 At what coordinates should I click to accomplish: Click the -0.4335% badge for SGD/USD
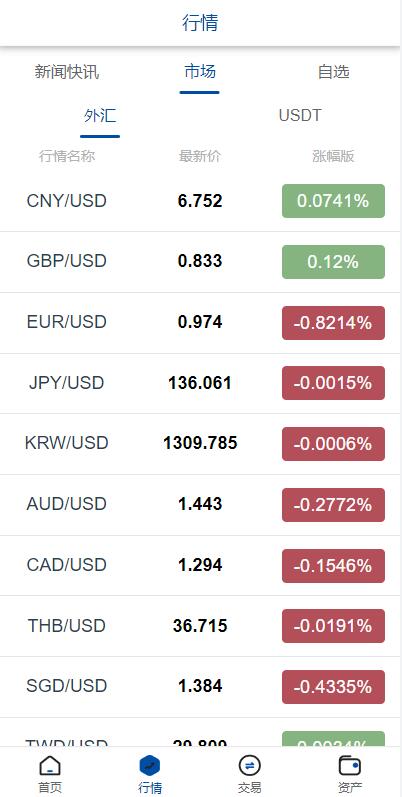click(333, 687)
